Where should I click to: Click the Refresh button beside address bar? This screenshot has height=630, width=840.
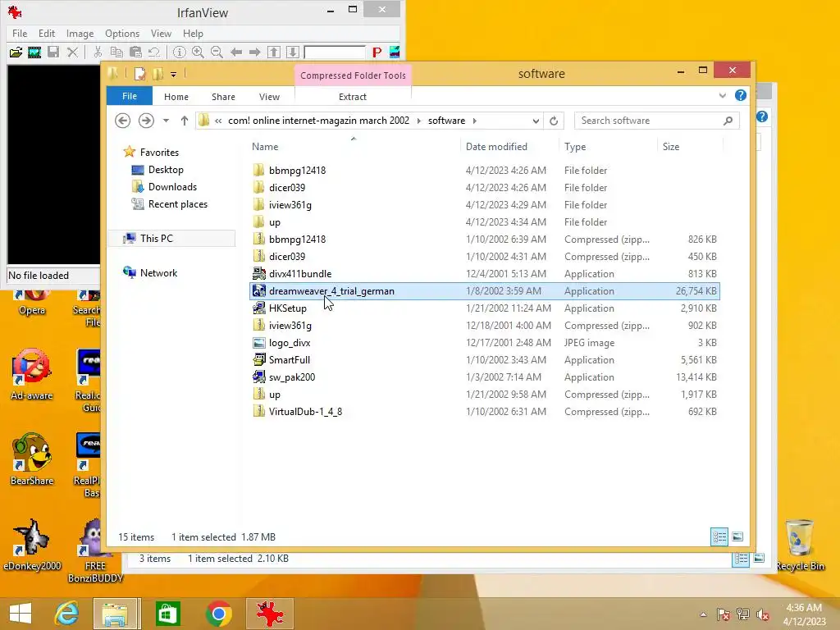click(554, 121)
